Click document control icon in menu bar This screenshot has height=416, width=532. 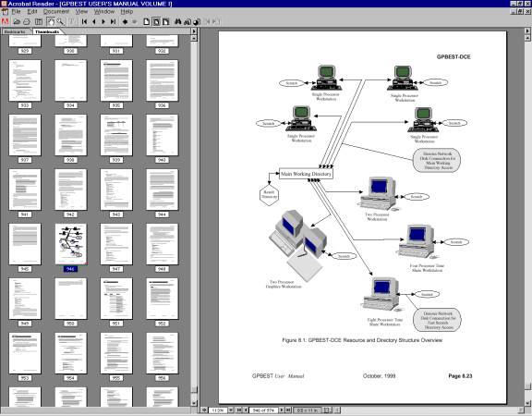pyautogui.click(x=5, y=11)
